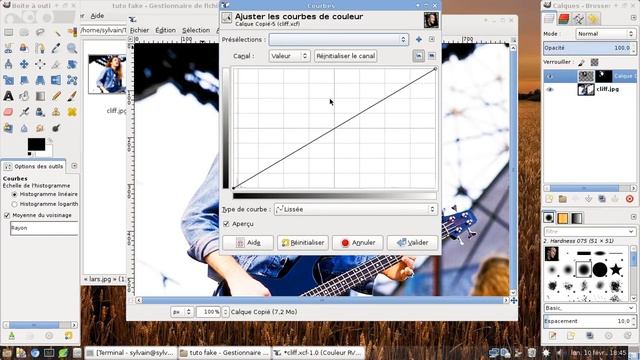Create a new layer in Calques panel
This screenshot has width=640, height=360.
point(549,199)
